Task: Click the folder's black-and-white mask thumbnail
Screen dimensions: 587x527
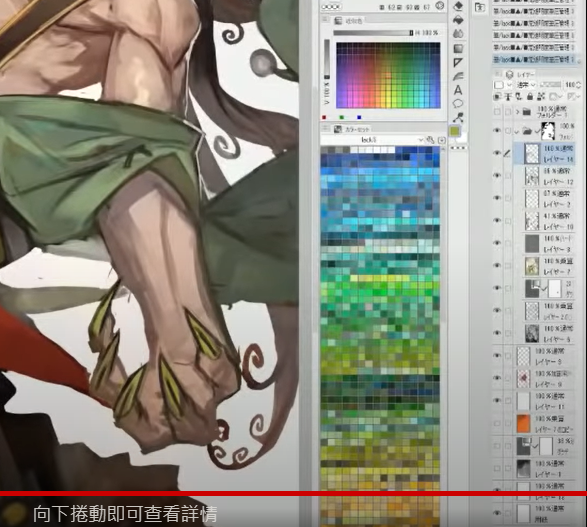Action: pyautogui.click(x=548, y=131)
